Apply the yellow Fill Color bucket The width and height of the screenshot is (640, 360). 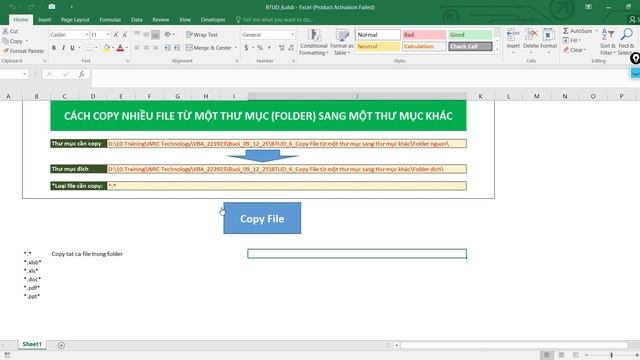click(106, 48)
